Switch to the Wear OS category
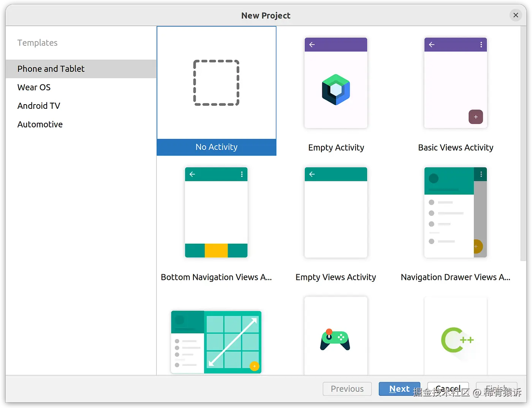This screenshot has height=408, width=532. coord(34,87)
